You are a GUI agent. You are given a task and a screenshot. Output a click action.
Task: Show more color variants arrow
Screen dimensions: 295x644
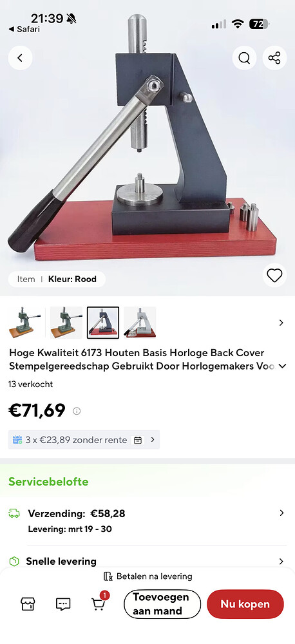[281, 323]
